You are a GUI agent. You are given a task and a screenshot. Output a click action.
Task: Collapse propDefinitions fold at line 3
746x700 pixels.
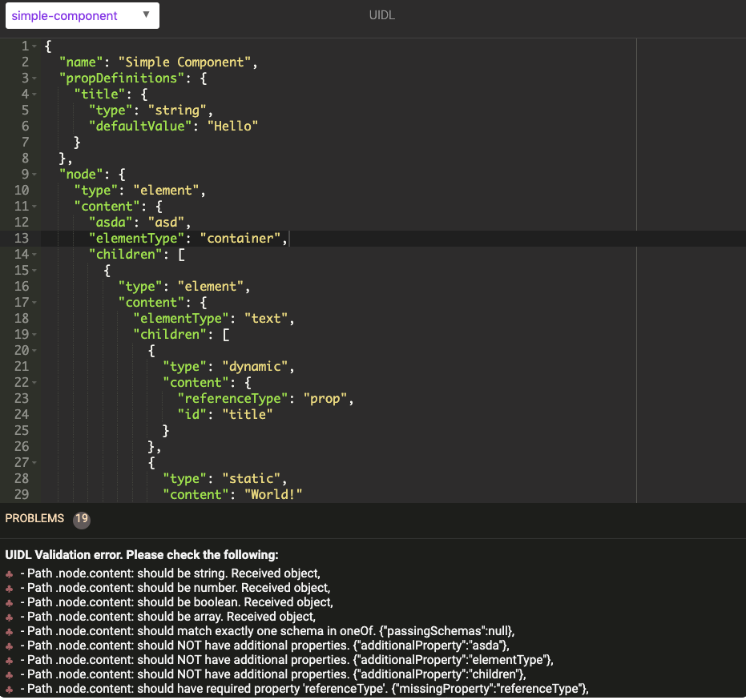coord(34,78)
